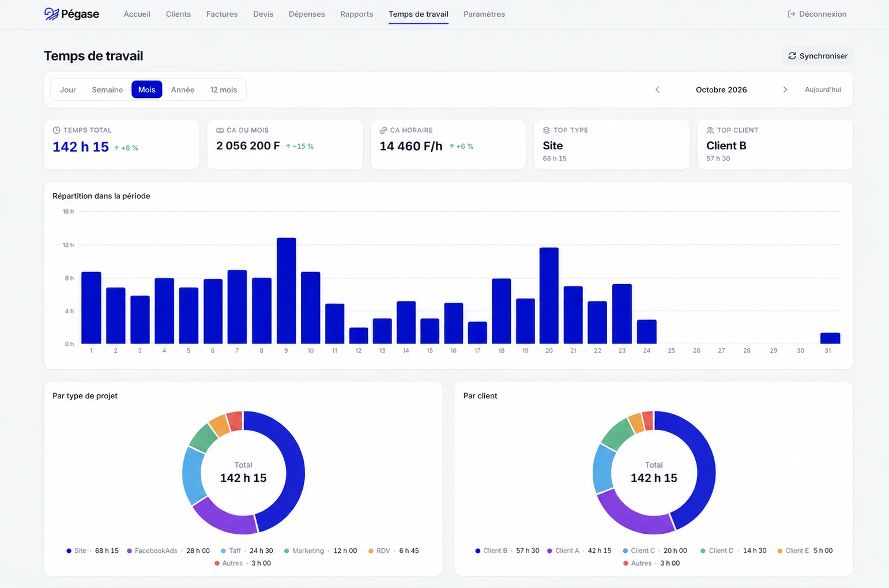Select the Mois period view

[x=147, y=89]
